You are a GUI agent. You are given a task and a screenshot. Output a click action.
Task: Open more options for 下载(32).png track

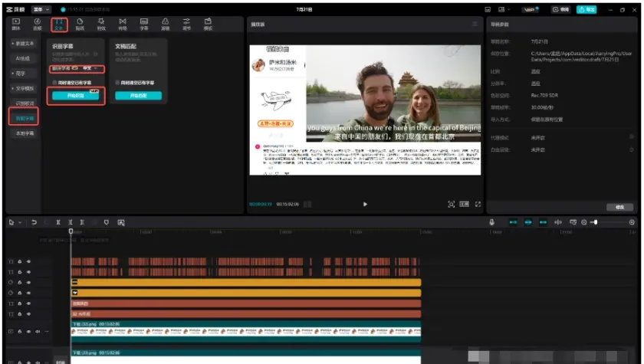[x=47, y=332]
